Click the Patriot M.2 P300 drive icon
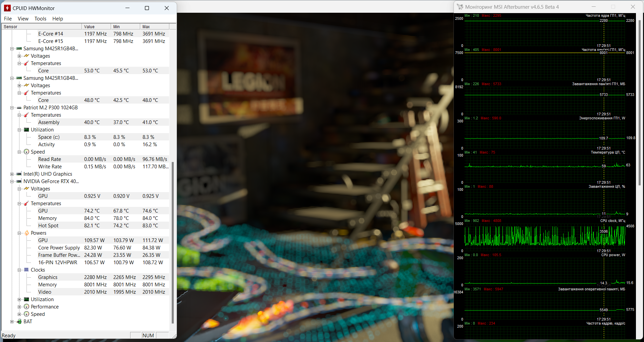 click(x=19, y=108)
